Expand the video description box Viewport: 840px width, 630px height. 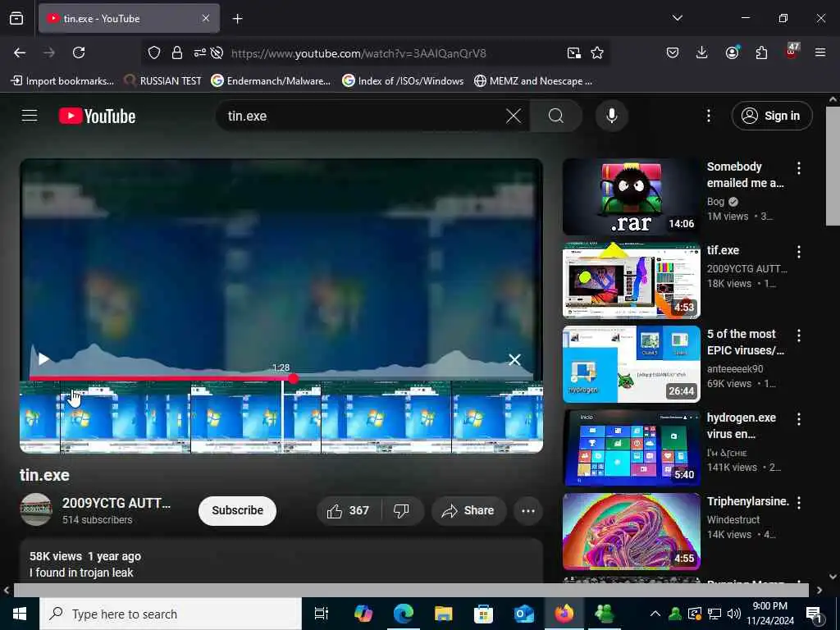point(281,561)
